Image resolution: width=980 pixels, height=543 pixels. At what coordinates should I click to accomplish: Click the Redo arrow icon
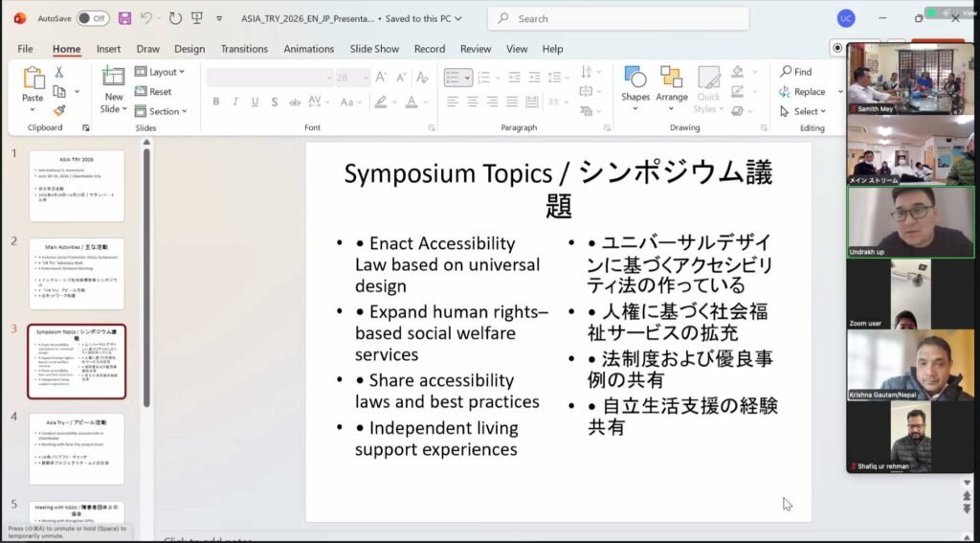175,18
